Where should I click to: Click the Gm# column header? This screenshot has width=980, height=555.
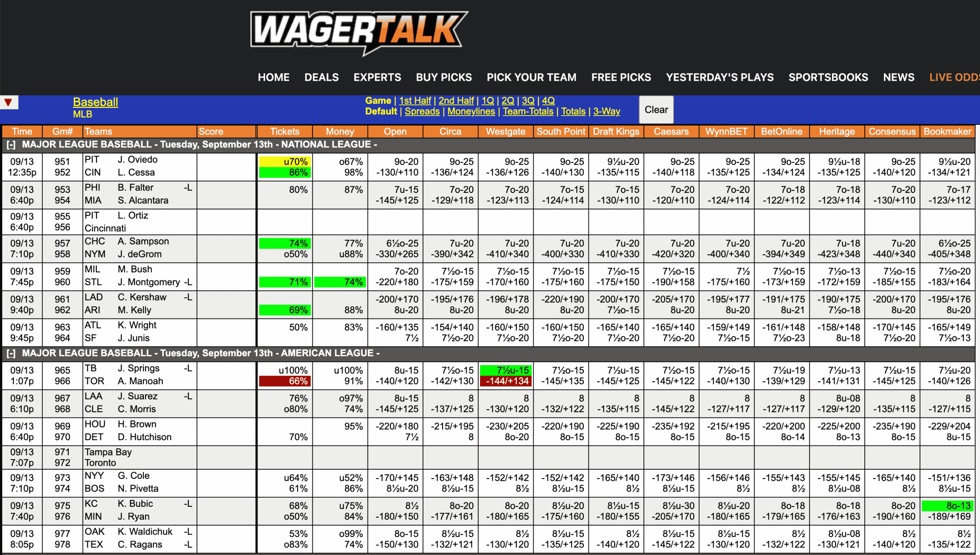(62, 132)
